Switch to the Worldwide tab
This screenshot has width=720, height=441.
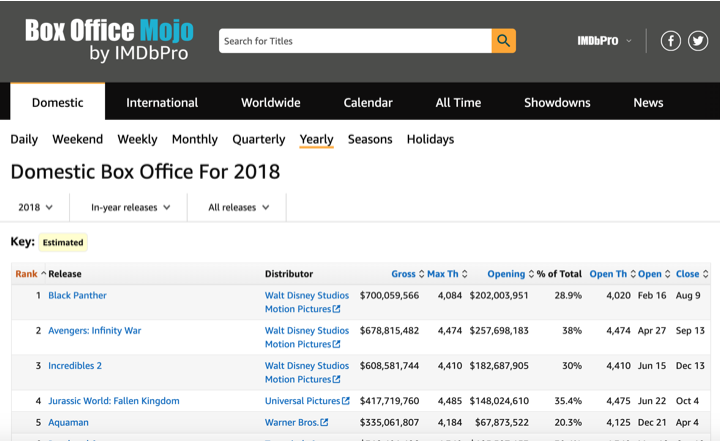coord(271,102)
